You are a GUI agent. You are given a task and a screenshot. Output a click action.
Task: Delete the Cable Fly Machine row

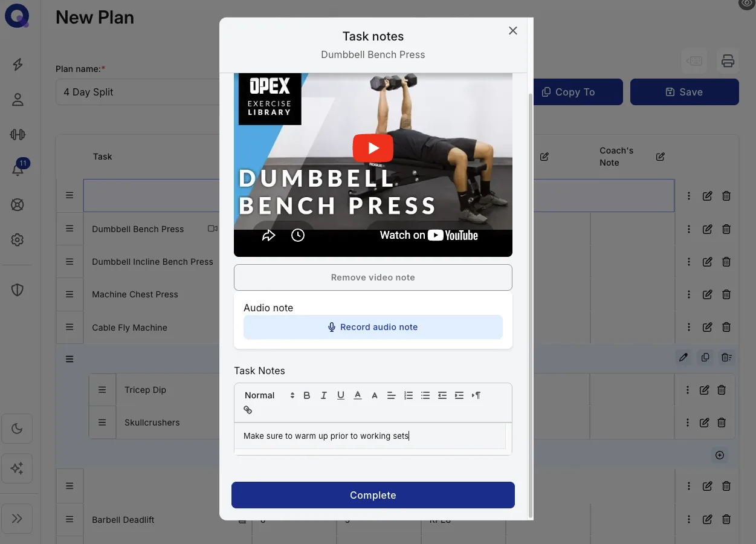click(726, 328)
